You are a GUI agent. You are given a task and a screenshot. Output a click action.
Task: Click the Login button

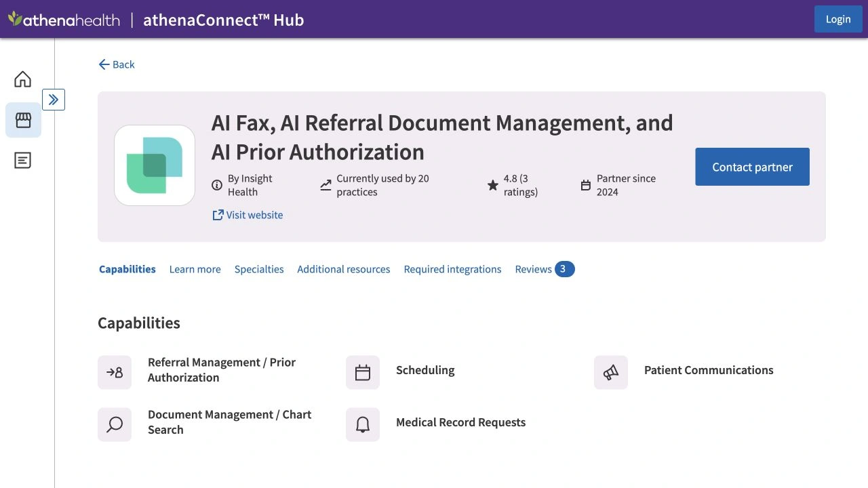click(838, 19)
